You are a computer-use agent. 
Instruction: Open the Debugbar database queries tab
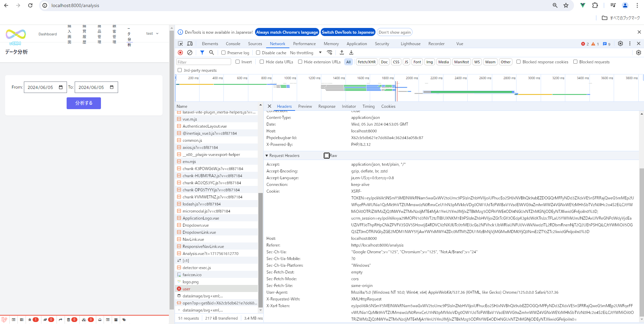click(x=72, y=320)
